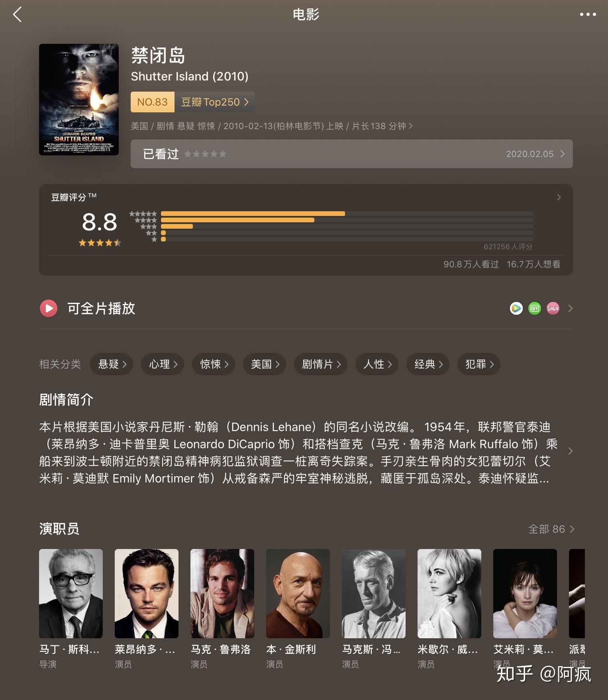Open the iQIYI green streaming icon
The width and height of the screenshot is (608, 700).
coord(535,308)
